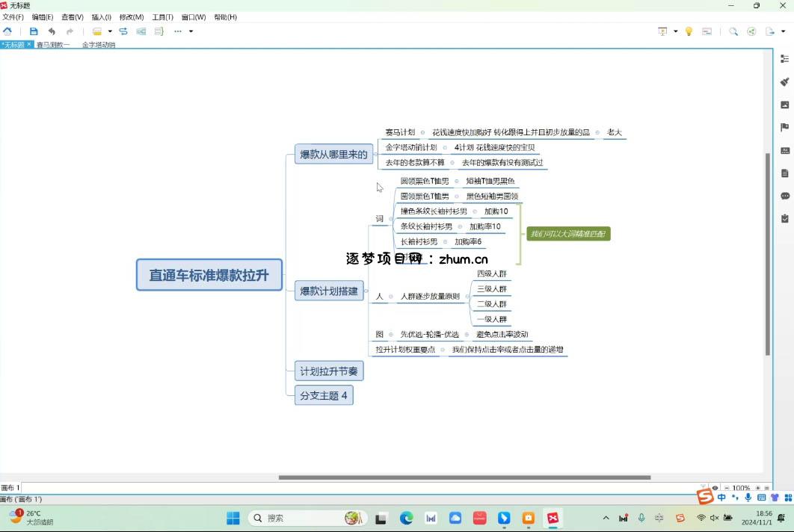Switch to the 金字塔动销 tab

(x=99, y=45)
